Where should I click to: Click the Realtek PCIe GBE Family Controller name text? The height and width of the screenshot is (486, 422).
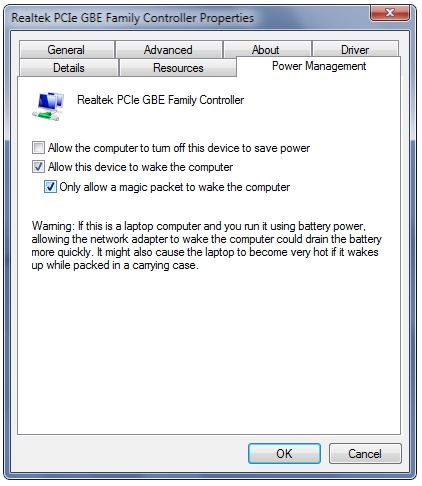(160, 100)
